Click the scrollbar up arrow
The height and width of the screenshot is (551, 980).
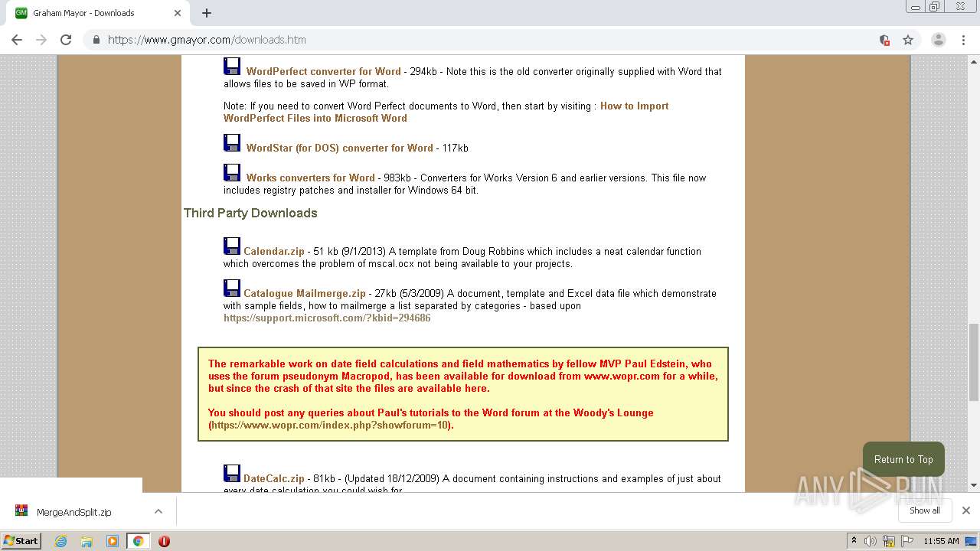tap(974, 61)
